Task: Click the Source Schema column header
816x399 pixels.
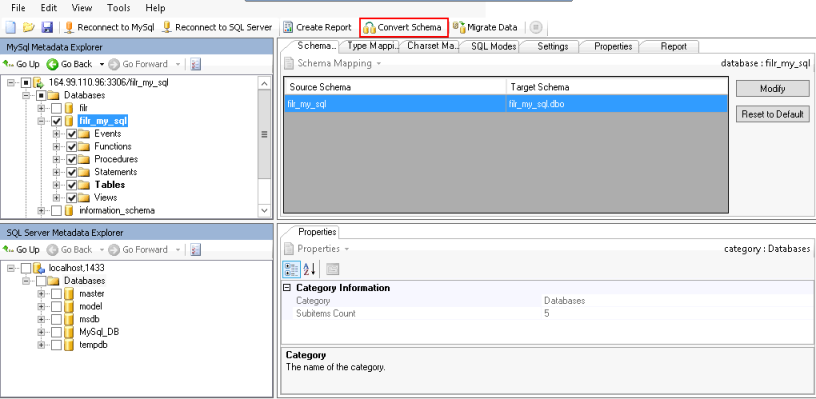Action: pos(395,87)
